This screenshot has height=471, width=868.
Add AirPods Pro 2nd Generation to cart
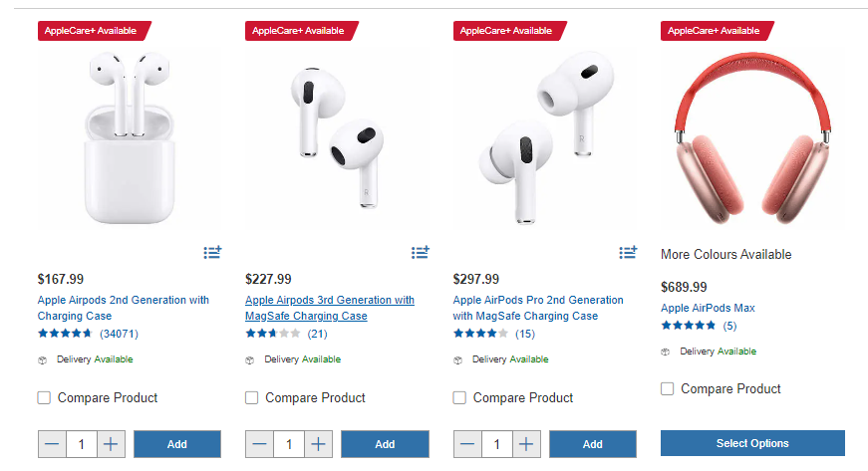tap(592, 444)
